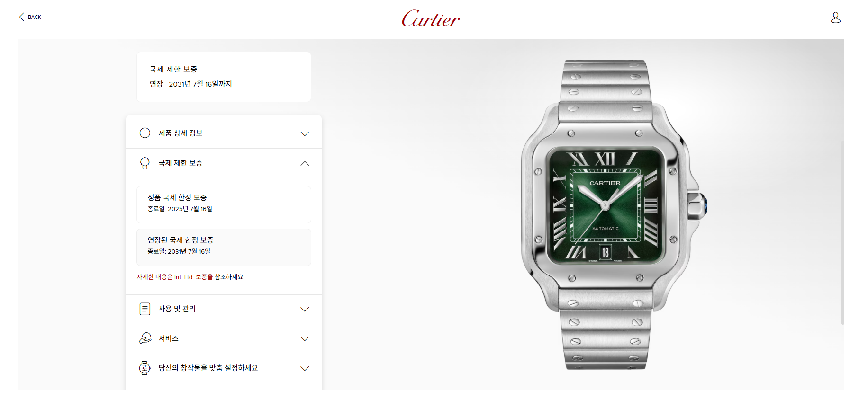Open the user account profile icon
This screenshot has height=399, width=868.
pos(836,18)
